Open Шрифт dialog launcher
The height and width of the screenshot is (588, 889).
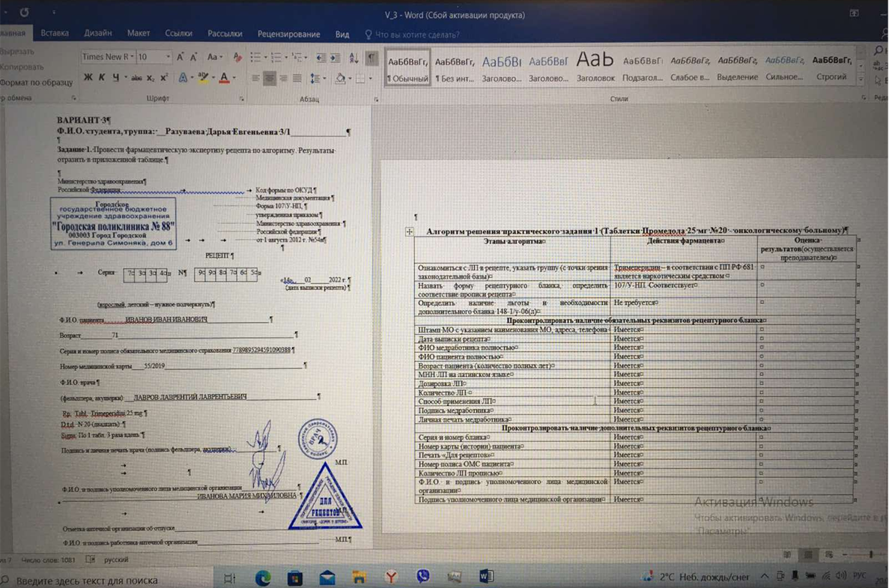pos(241,99)
